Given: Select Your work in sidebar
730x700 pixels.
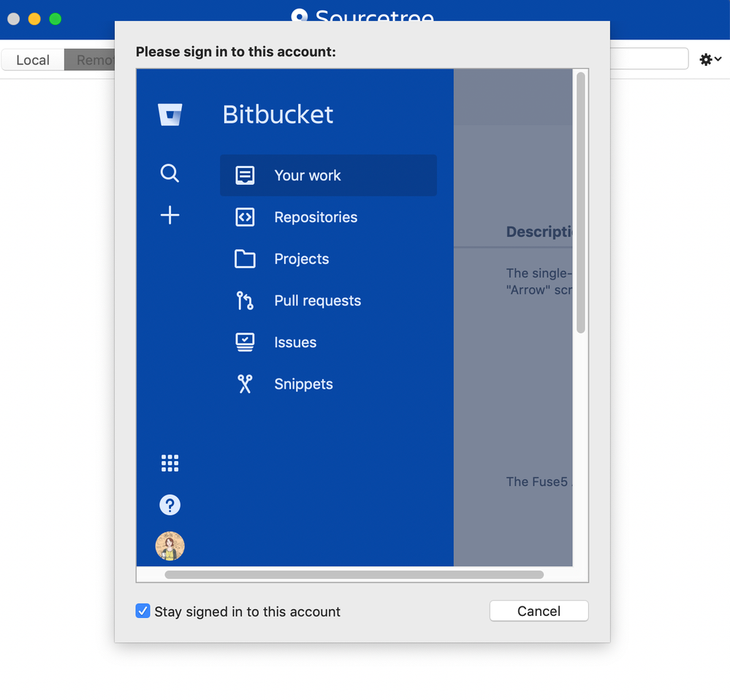Looking at the screenshot, I should click(x=328, y=175).
